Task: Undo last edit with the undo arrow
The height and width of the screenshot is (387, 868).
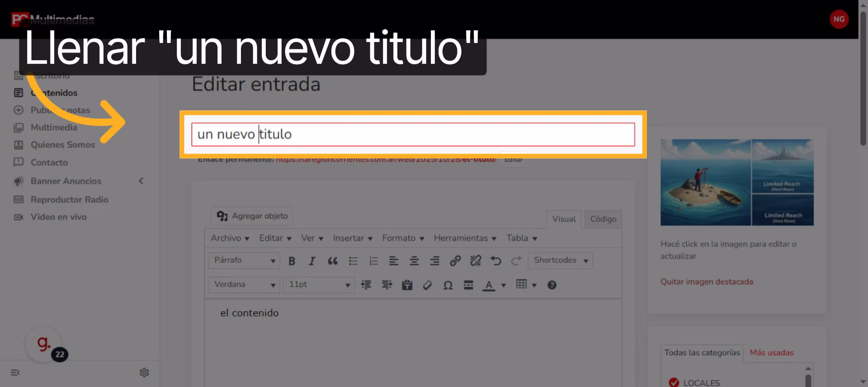Action: (496, 261)
